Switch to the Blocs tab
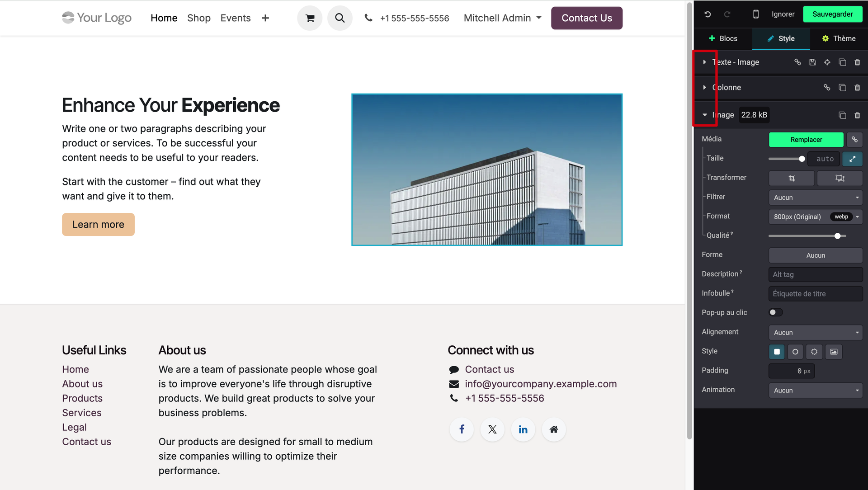 (x=723, y=38)
